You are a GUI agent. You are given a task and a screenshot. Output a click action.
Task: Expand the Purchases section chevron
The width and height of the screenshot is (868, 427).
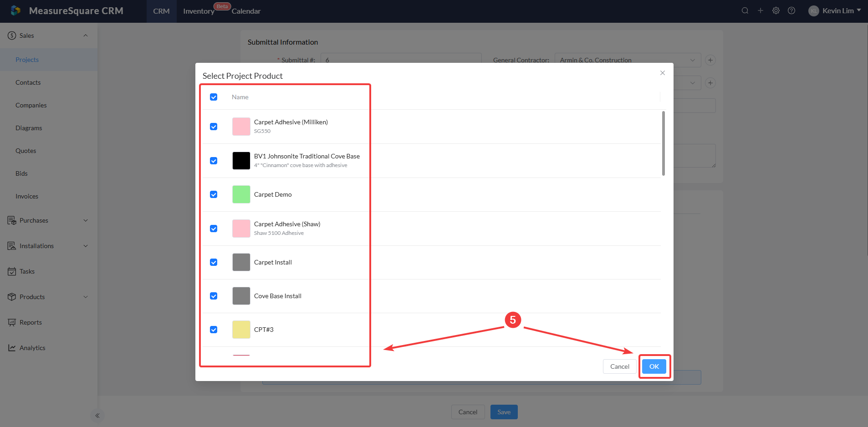click(x=86, y=220)
